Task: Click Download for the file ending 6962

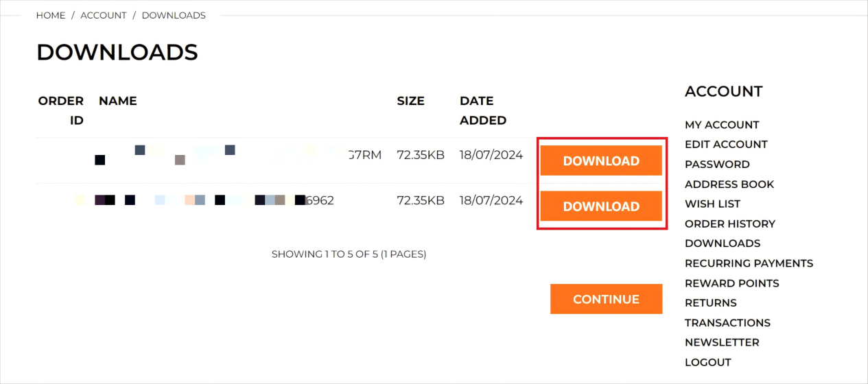Action: (601, 206)
